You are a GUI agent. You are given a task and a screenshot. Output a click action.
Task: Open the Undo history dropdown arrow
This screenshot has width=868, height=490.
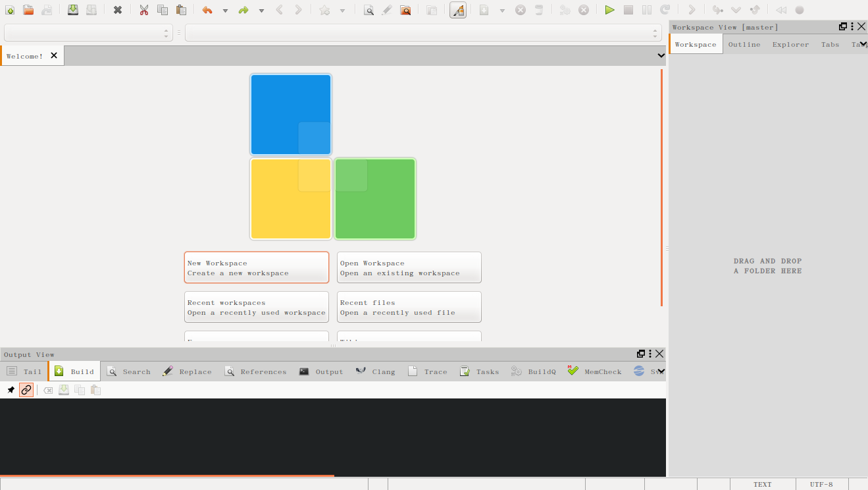(225, 11)
